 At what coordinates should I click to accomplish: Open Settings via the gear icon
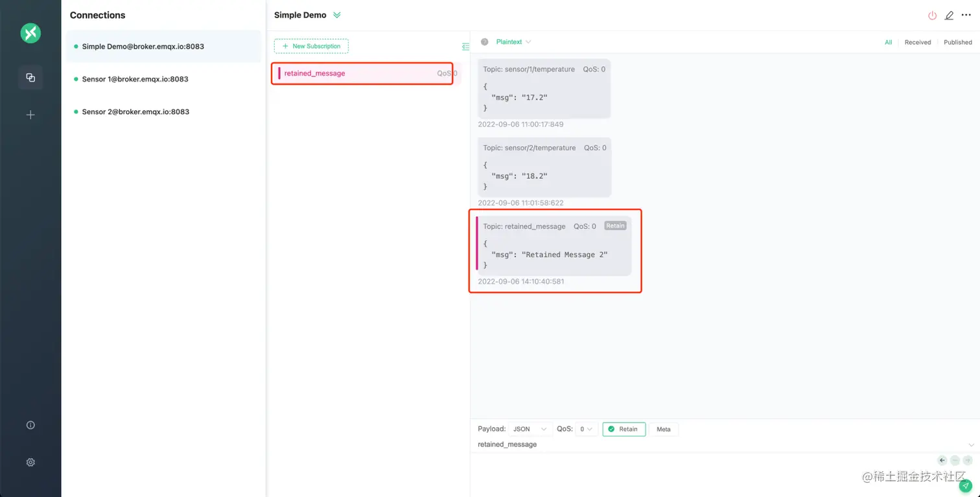pos(30,463)
